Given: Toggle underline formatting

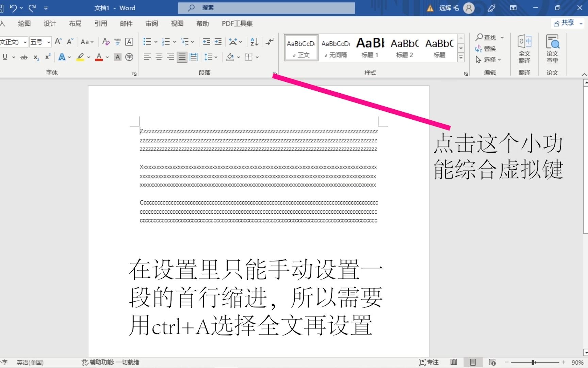Looking at the screenshot, I should [x=6, y=57].
